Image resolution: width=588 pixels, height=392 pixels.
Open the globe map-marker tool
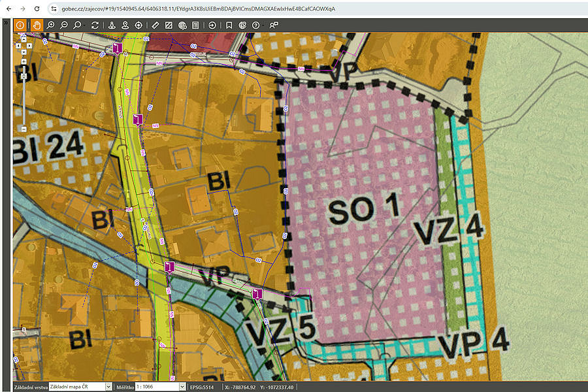(x=242, y=25)
